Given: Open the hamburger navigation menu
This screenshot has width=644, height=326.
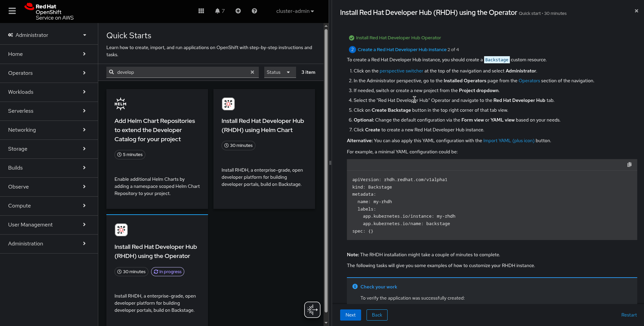Looking at the screenshot, I should pos(12,11).
